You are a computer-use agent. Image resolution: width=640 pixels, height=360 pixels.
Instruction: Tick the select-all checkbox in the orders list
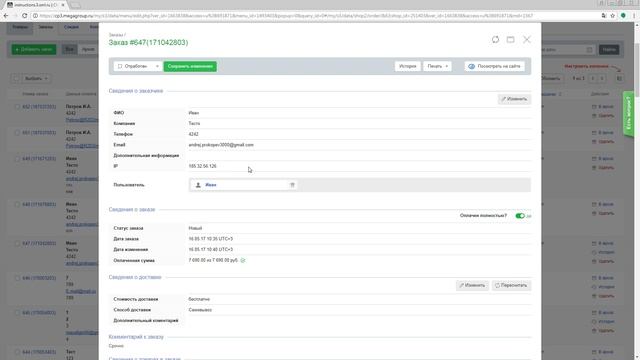[x=16, y=78]
